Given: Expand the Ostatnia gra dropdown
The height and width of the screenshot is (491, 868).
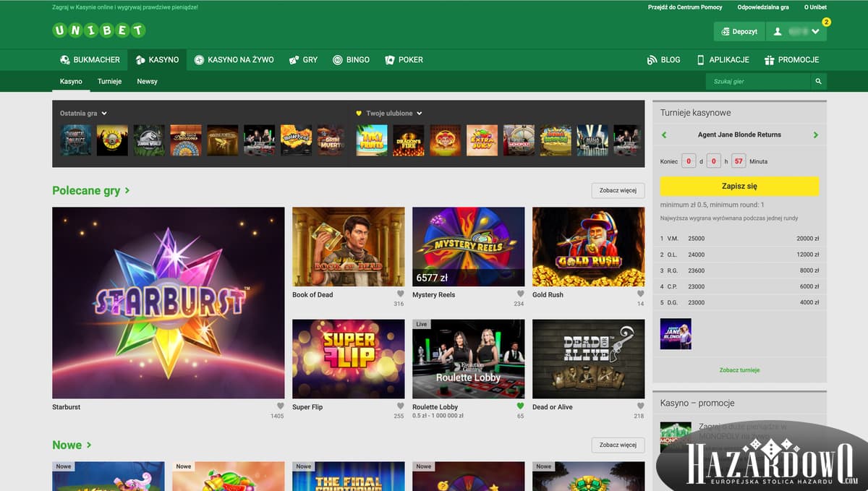Looking at the screenshot, I should pyautogui.click(x=104, y=114).
